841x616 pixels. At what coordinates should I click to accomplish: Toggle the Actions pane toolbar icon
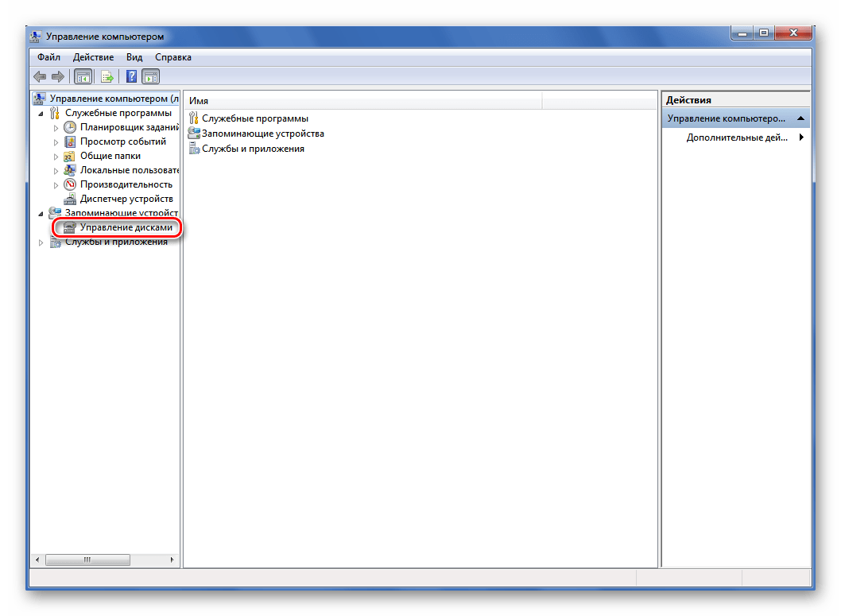point(150,77)
